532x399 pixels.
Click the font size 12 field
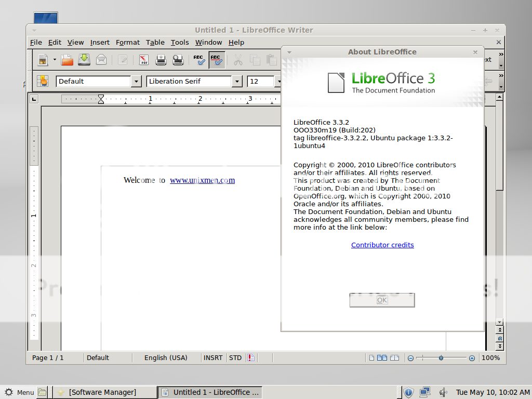pos(260,82)
